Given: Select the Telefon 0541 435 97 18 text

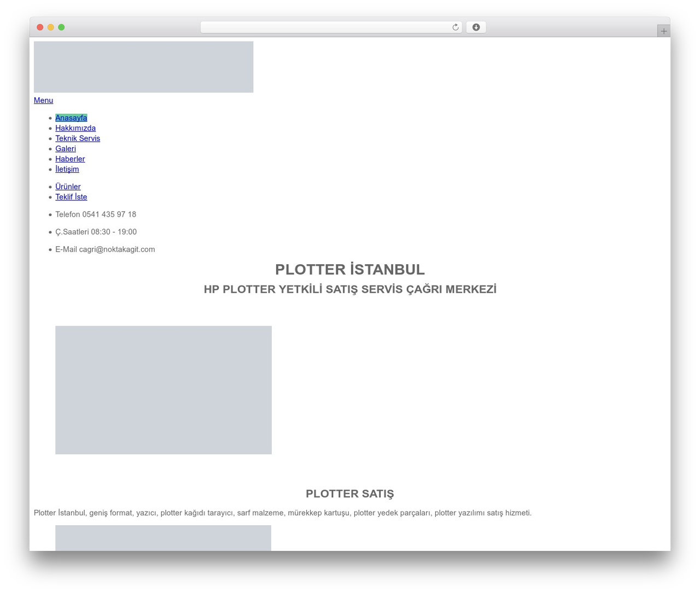Looking at the screenshot, I should click(96, 214).
